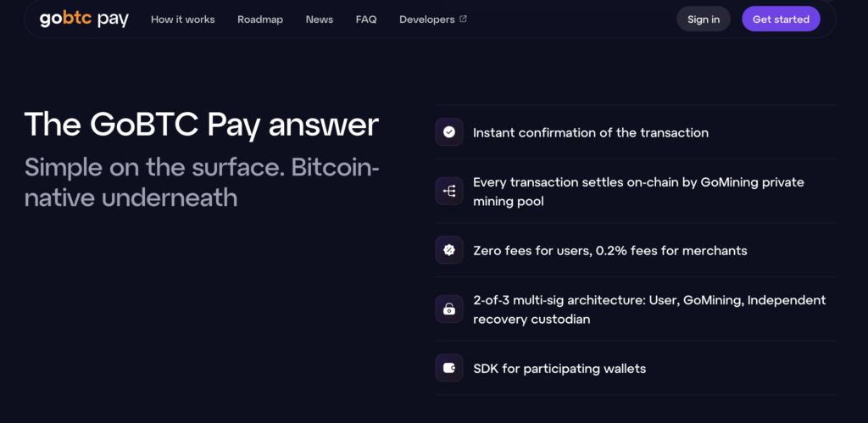Go to the Roadmap section
This screenshot has width=868, height=423.
[x=260, y=19]
